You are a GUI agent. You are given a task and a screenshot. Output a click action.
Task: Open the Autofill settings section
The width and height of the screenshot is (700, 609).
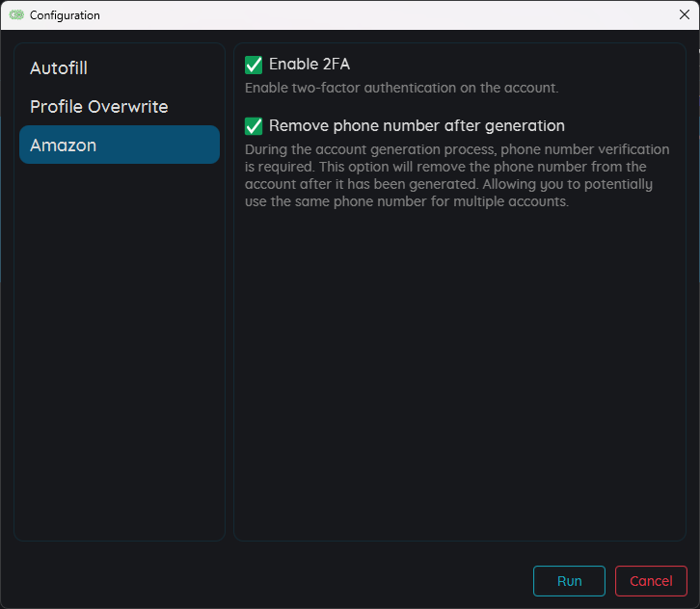pyautogui.click(x=59, y=68)
